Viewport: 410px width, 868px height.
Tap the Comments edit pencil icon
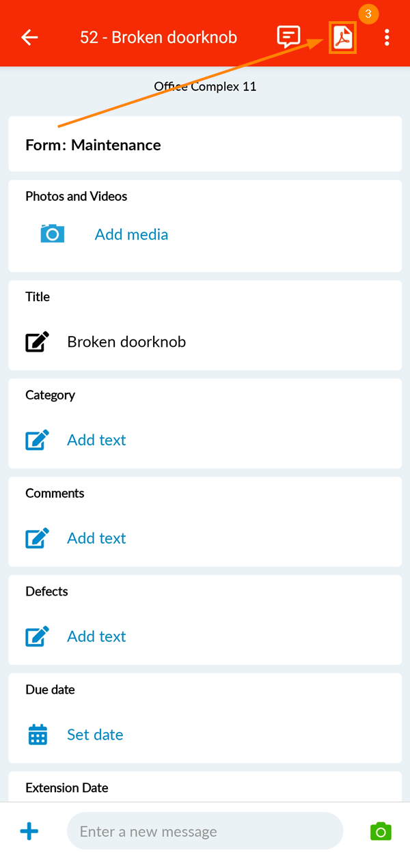[x=36, y=538]
